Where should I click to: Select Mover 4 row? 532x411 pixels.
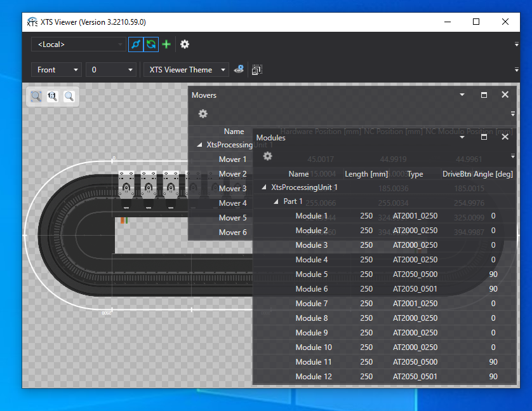tap(220, 203)
